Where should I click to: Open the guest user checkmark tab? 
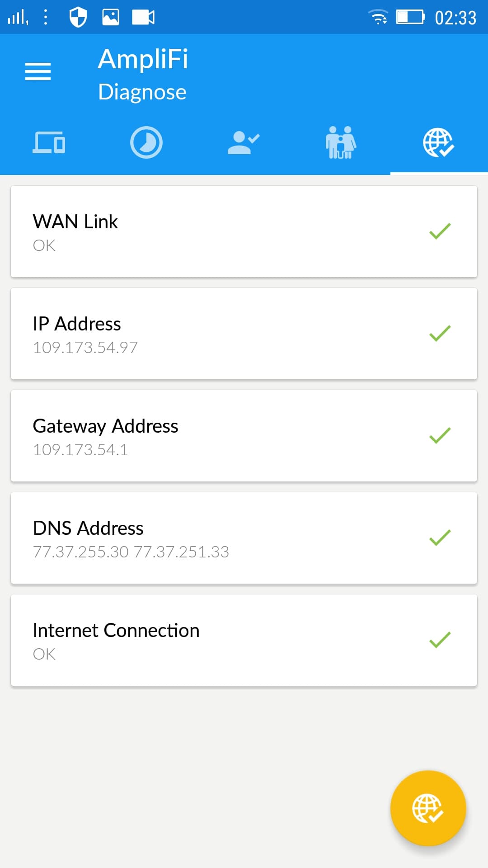(244, 142)
